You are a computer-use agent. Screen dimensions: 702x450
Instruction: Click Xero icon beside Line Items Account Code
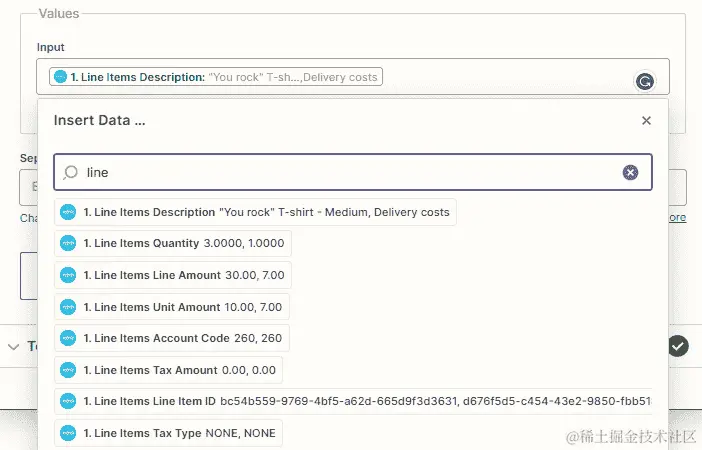[x=68, y=338]
